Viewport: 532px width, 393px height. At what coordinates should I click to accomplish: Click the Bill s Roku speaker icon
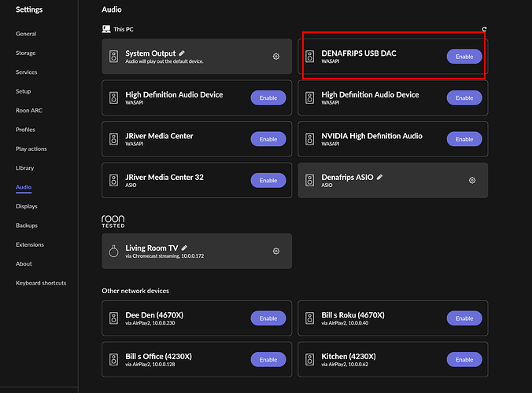[310, 318]
